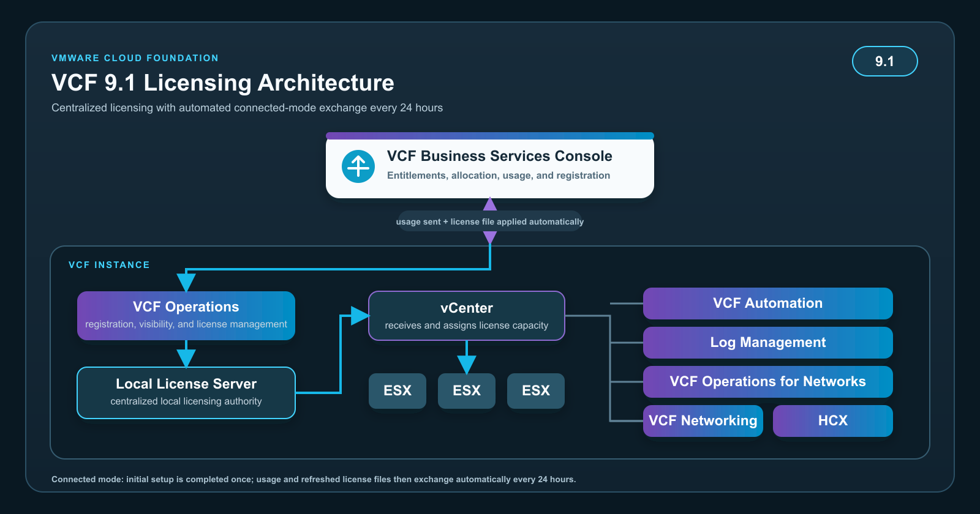Select VCF Operations for Networks block
Screen dimensions: 980x514
point(768,382)
